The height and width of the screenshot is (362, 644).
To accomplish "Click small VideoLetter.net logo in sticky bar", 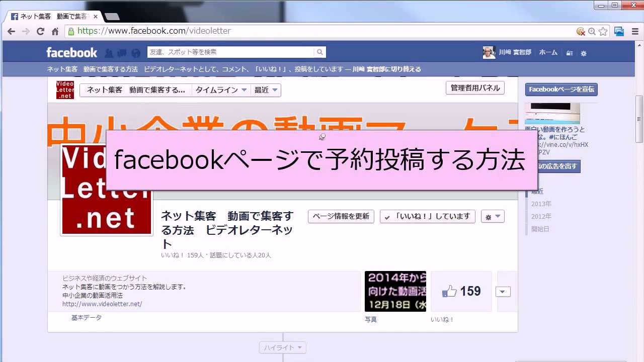I will point(65,90).
